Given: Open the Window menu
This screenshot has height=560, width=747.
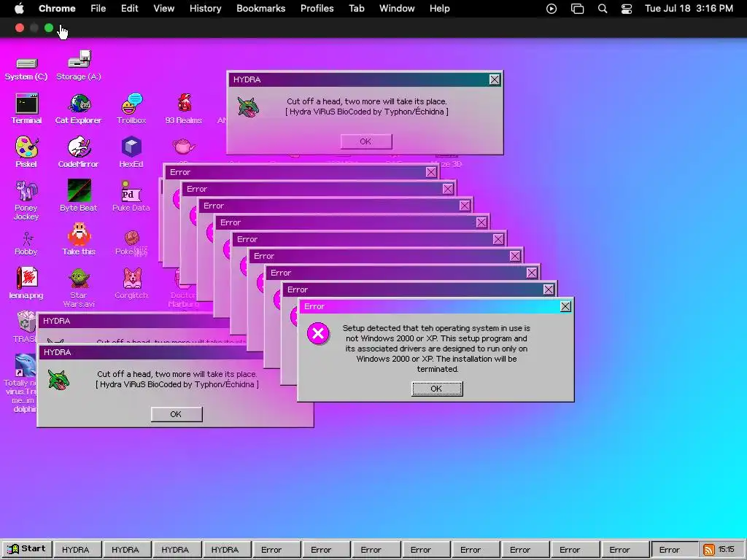Looking at the screenshot, I should (x=397, y=8).
